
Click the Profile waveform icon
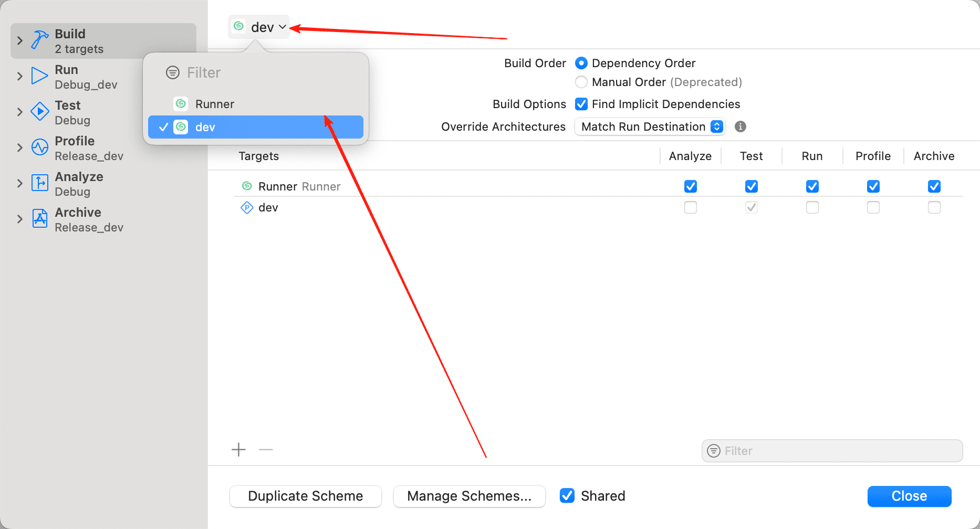coord(40,147)
